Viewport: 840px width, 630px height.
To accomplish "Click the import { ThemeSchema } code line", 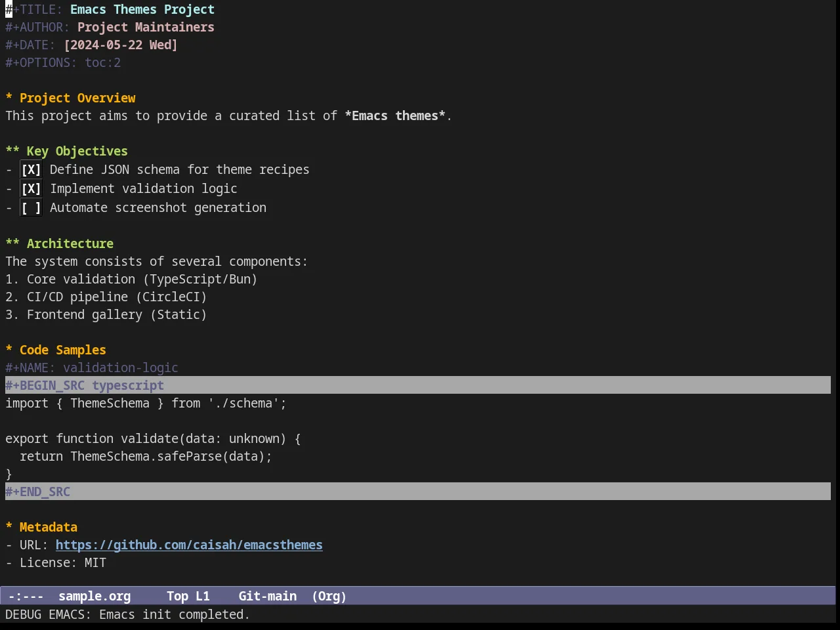I will click(x=146, y=404).
